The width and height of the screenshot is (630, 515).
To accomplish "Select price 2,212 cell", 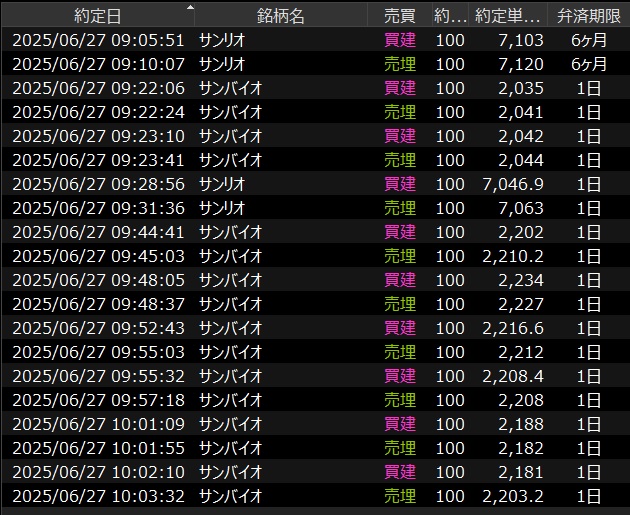I will click(521, 352).
